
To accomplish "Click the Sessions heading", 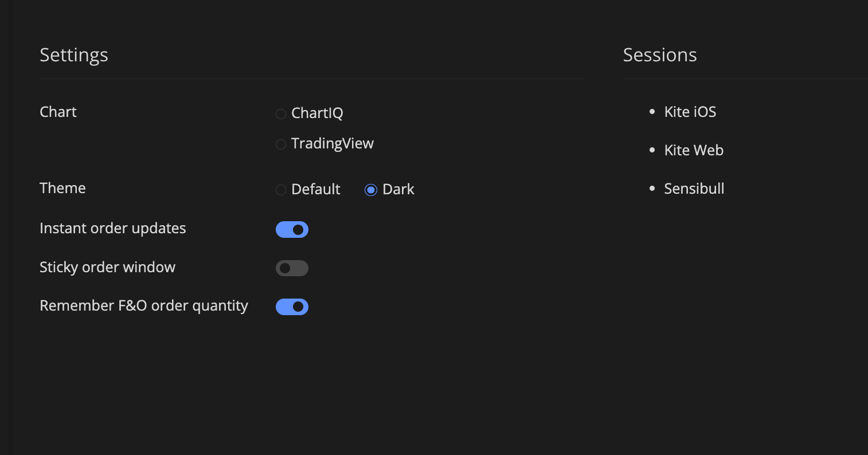I will point(660,55).
